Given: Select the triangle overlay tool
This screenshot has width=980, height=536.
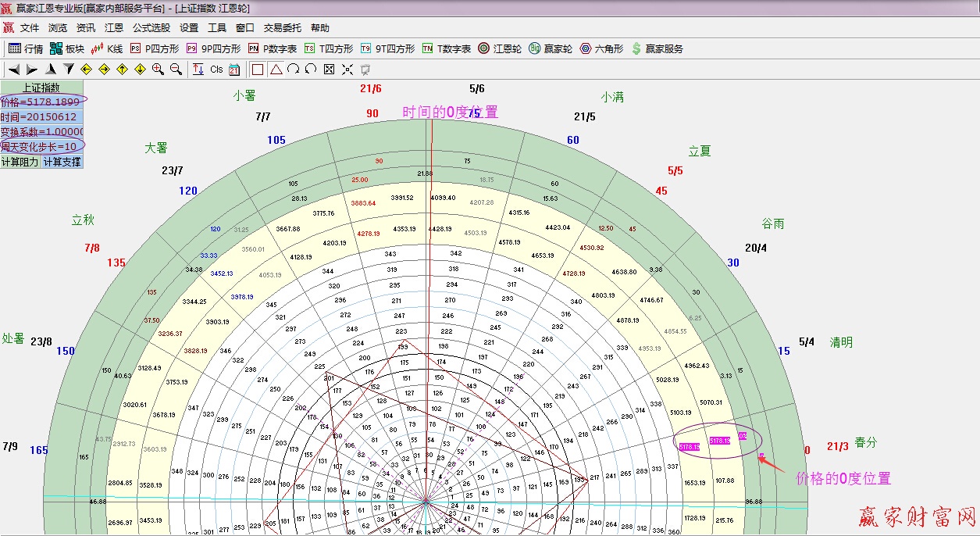Looking at the screenshot, I should click(x=276, y=70).
